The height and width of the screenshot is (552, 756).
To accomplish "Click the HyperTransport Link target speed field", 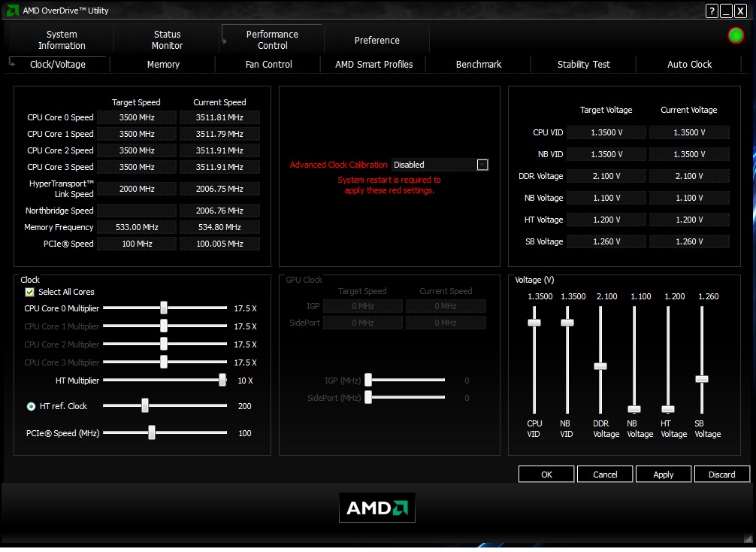I will (x=137, y=189).
